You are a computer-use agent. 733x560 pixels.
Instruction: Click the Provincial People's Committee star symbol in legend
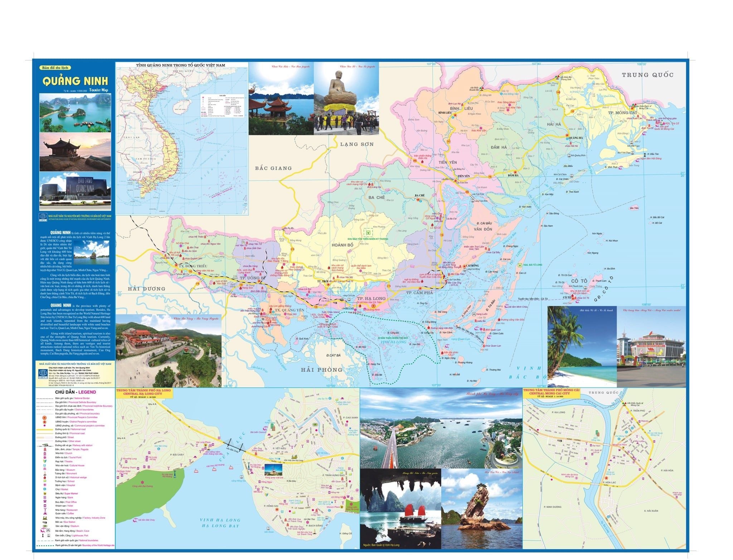[44, 418]
